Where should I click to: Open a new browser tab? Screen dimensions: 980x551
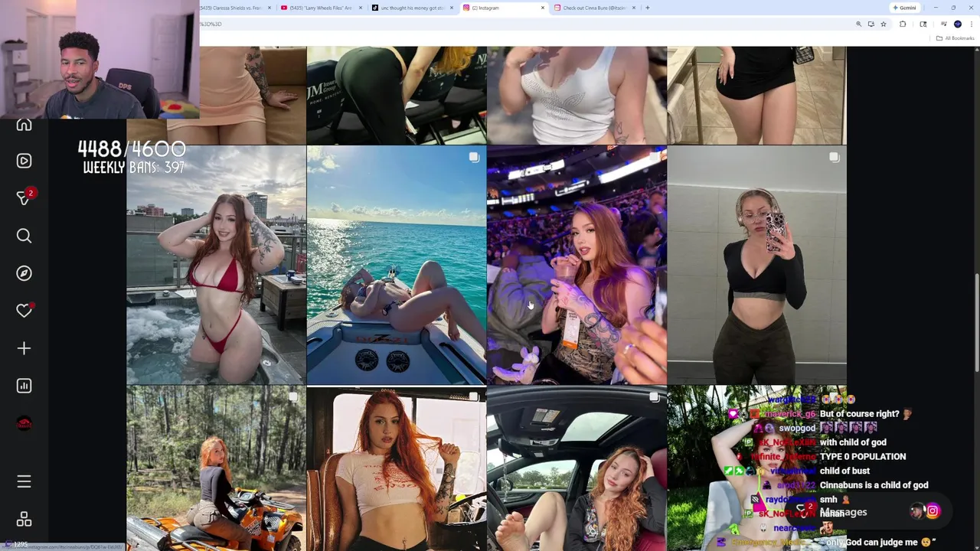pyautogui.click(x=647, y=8)
